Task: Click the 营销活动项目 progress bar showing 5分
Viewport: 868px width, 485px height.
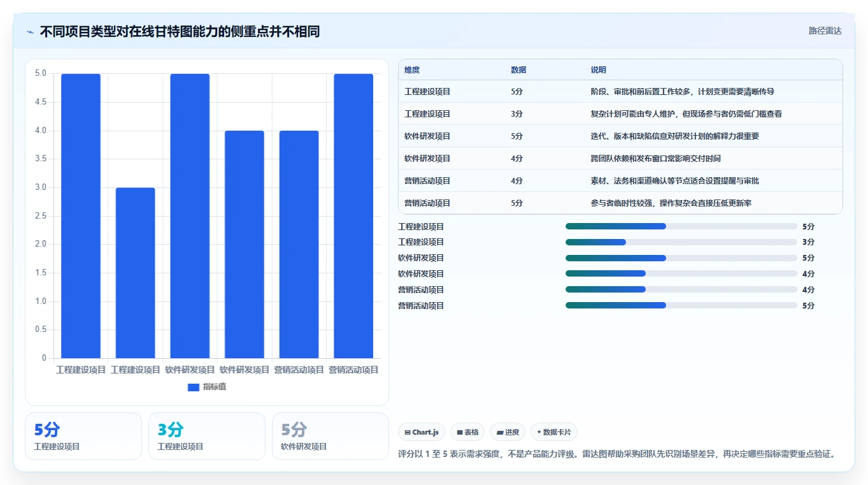Action: pos(681,305)
